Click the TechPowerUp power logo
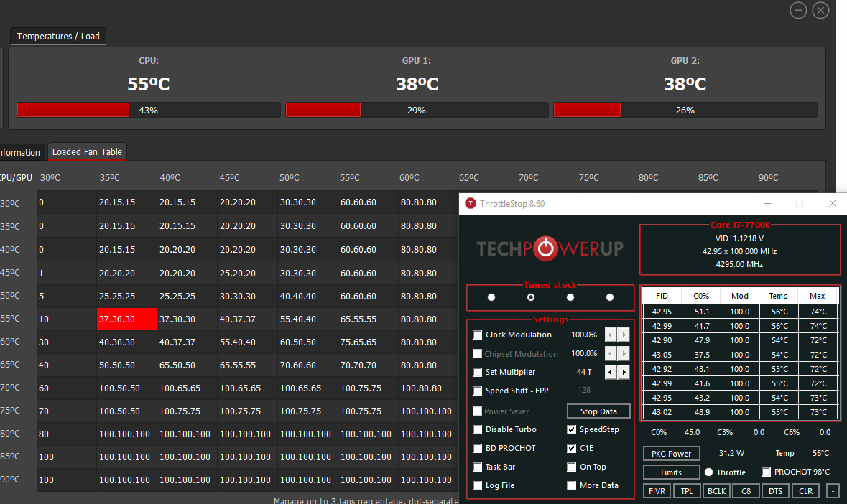Screen dimensions: 847x504 pyautogui.click(x=545, y=248)
